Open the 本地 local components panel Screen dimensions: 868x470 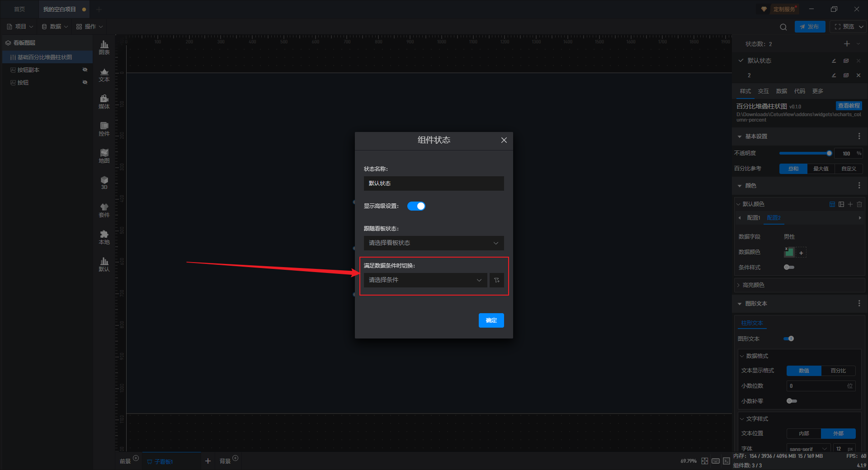click(104, 237)
